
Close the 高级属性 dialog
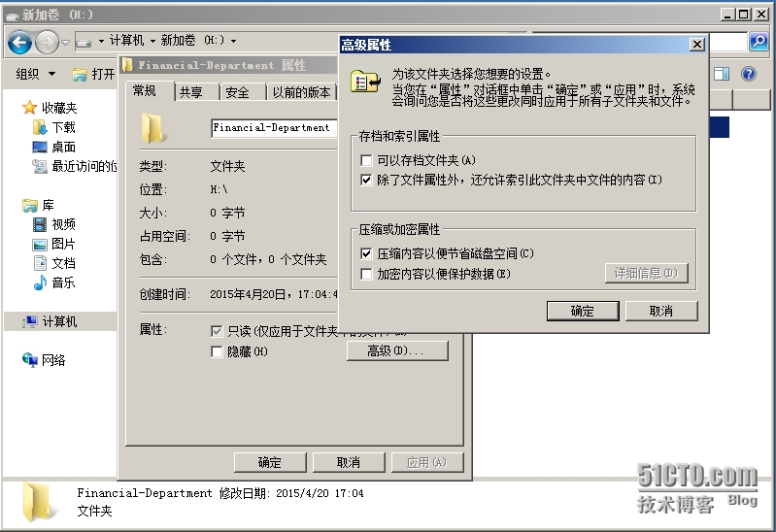(x=696, y=45)
